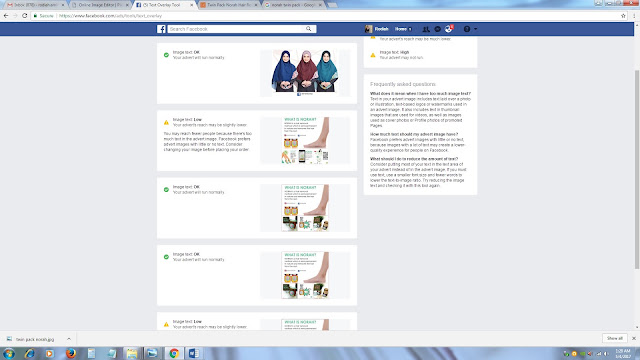Click green OK checkmark on first result

pyautogui.click(x=166, y=55)
